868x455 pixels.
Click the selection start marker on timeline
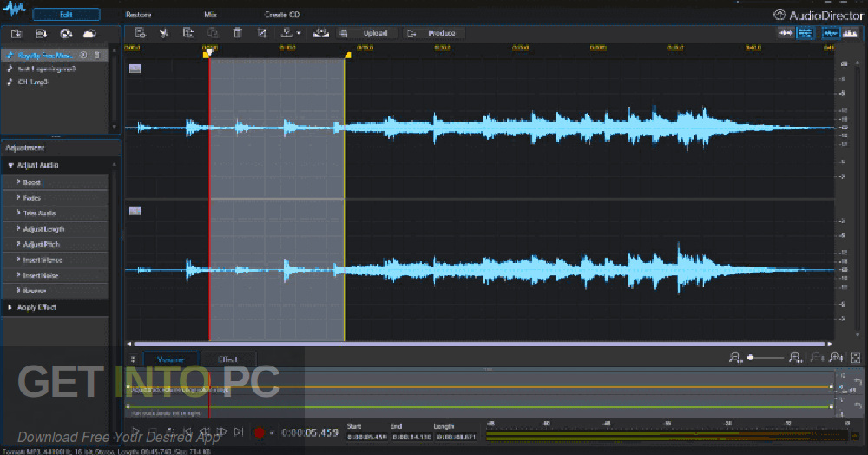point(207,54)
